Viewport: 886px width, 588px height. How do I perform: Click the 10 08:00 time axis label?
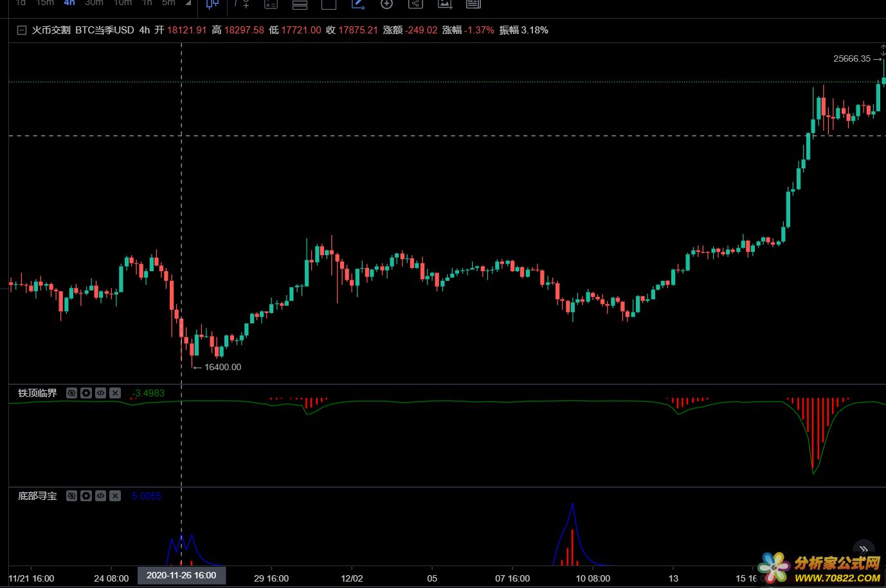click(x=593, y=578)
